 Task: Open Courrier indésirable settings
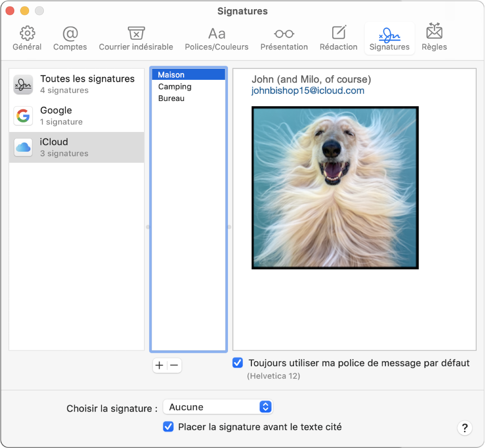tap(136, 38)
